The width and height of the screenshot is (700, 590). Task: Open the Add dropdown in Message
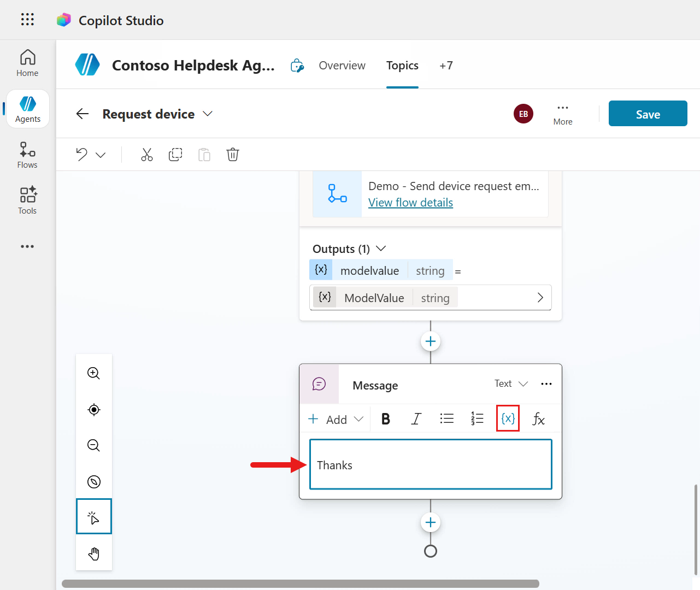point(336,419)
